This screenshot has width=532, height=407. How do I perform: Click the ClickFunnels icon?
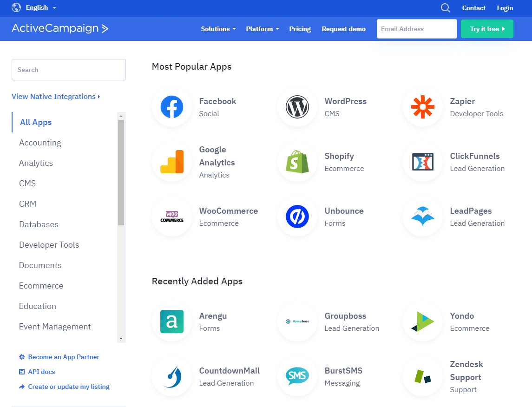point(423,162)
